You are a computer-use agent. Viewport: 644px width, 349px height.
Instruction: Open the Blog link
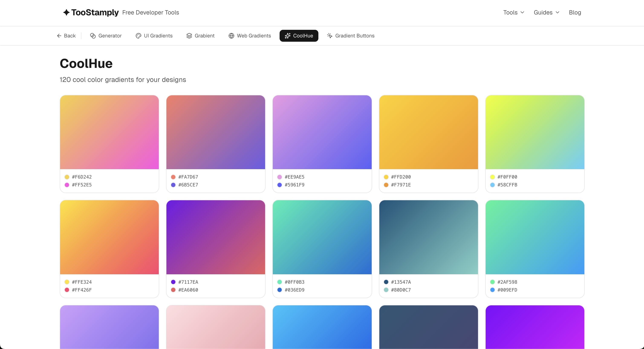(575, 13)
